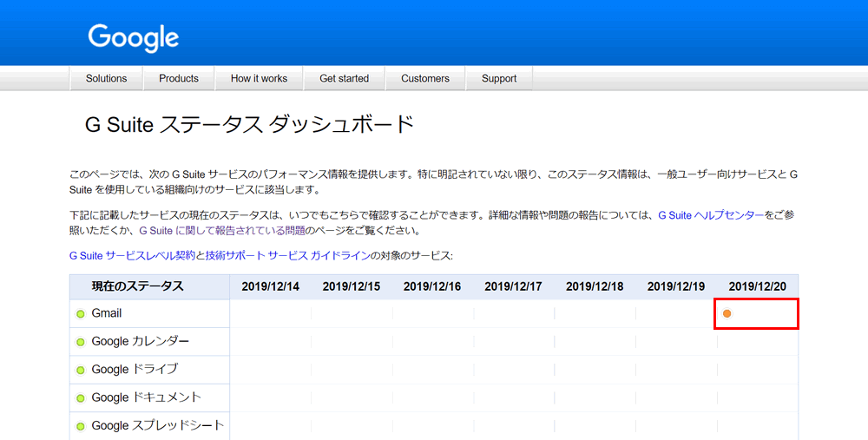Click green status dot beside Google ドライブ
This screenshot has width=868, height=440.
[81, 370]
